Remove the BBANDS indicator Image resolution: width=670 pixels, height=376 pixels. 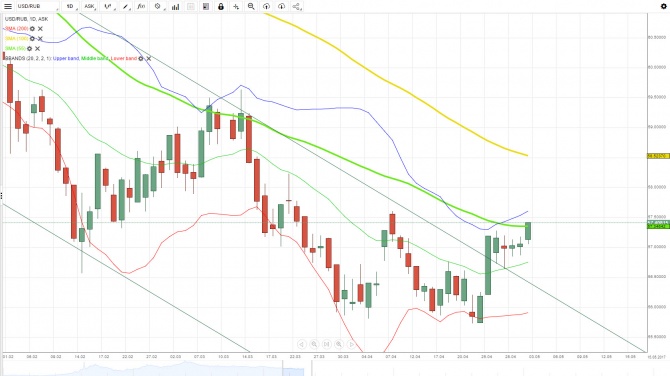(149, 58)
